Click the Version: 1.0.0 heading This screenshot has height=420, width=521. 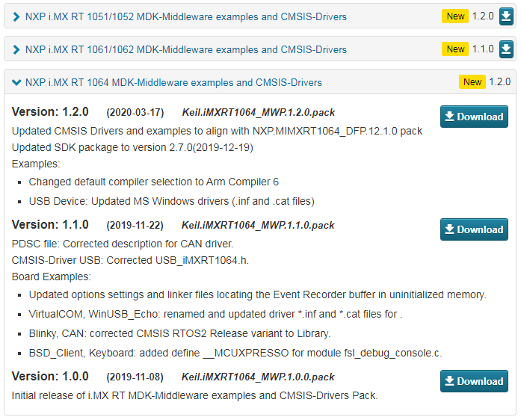coord(50,377)
